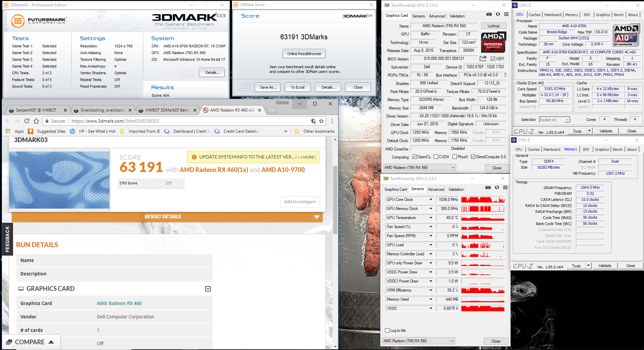Viewport: 644px width, 350px height.
Task: Take a GPU-Z screenshot in Graphics Card window
Action: point(489,14)
